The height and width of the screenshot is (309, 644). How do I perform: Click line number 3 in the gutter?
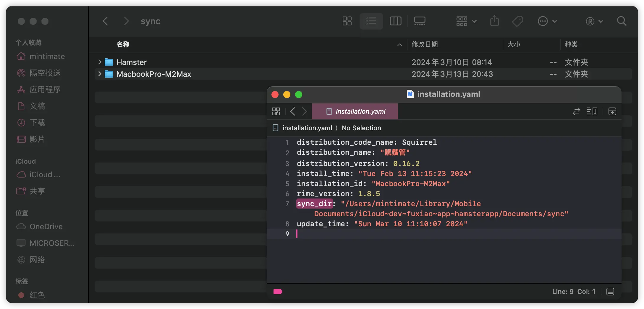coord(287,163)
